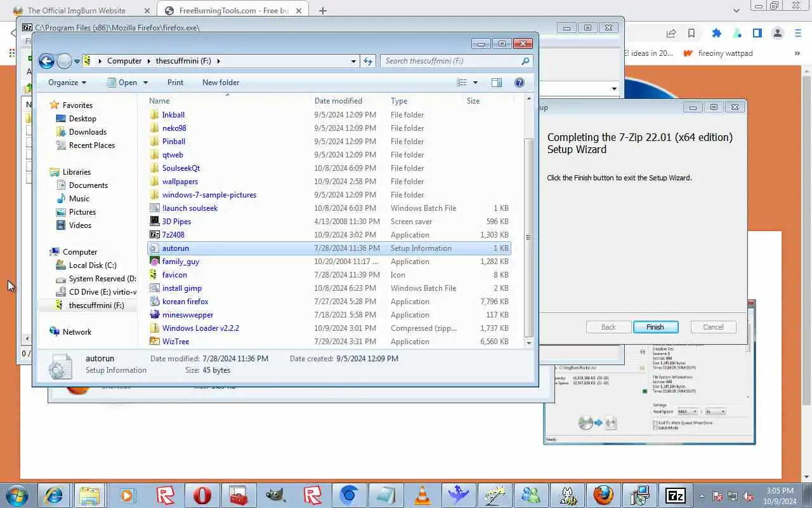Open the fireoiny wattpad bookmark
The image size is (812, 508).
(718, 53)
